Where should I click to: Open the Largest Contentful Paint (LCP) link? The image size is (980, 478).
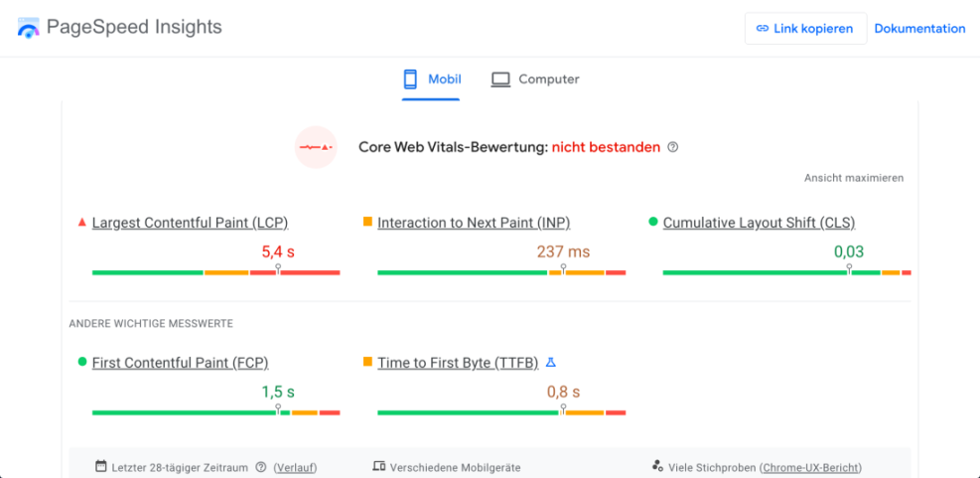point(190,223)
